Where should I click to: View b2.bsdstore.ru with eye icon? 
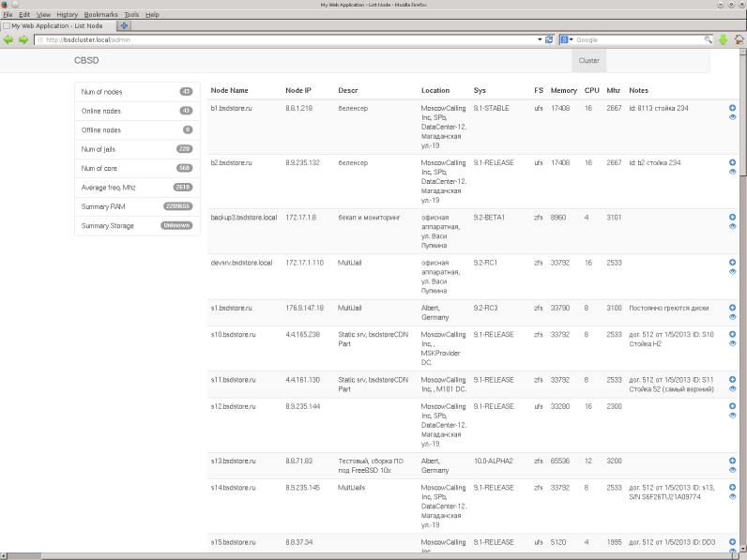pyautogui.click(x=732, y=172)
